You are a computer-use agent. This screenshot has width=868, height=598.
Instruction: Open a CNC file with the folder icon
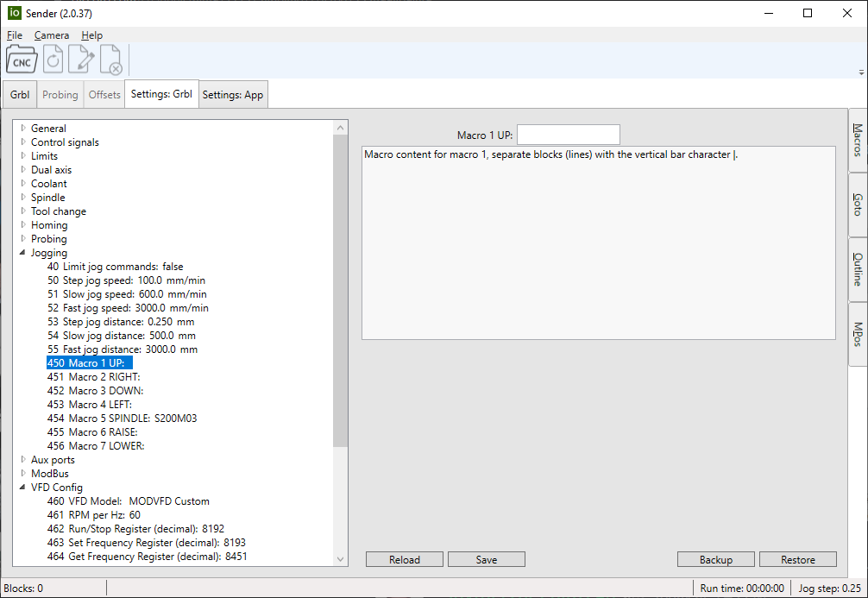click(x=22, y=60)
